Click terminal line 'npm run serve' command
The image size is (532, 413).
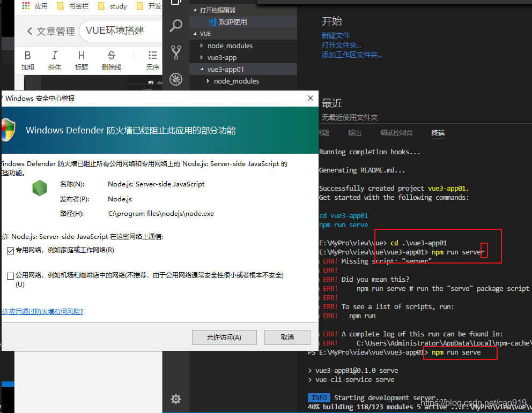456,352
